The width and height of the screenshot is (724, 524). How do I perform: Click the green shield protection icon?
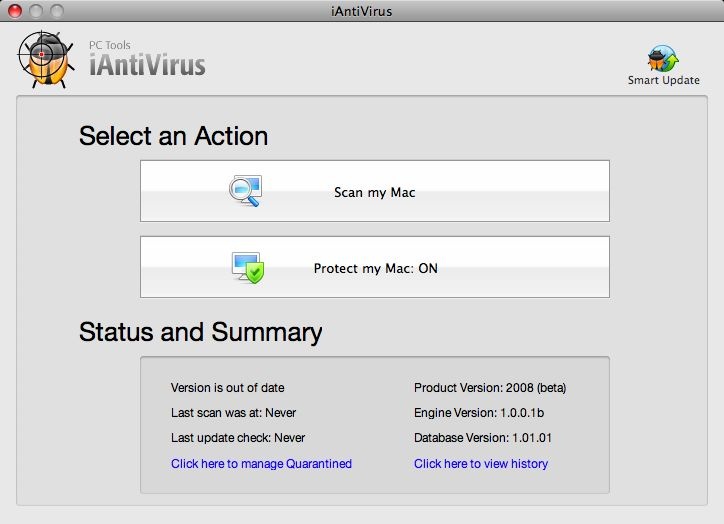tap(247, 267)
